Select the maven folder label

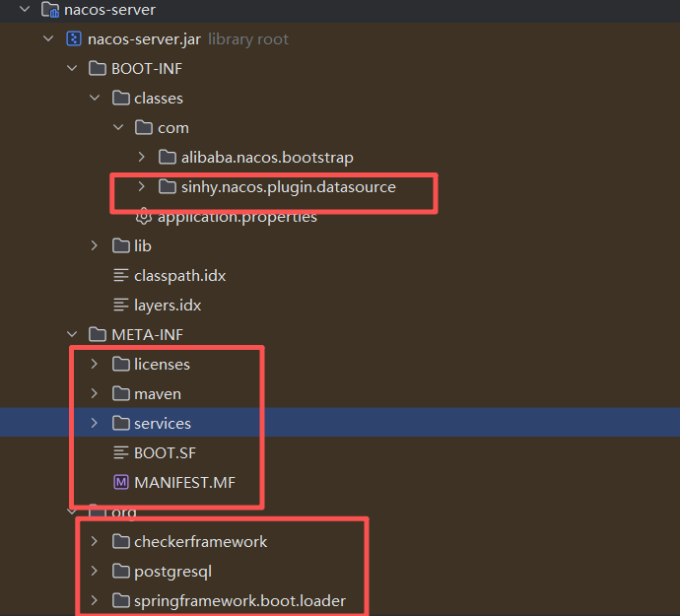coord(158,394)
